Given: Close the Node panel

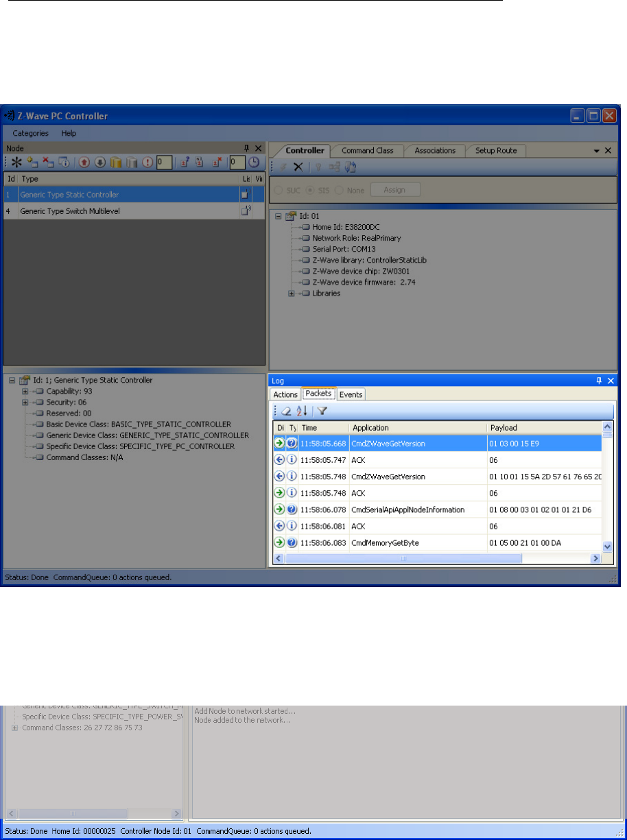Looking at the screenshot, I should pos(259,147).
